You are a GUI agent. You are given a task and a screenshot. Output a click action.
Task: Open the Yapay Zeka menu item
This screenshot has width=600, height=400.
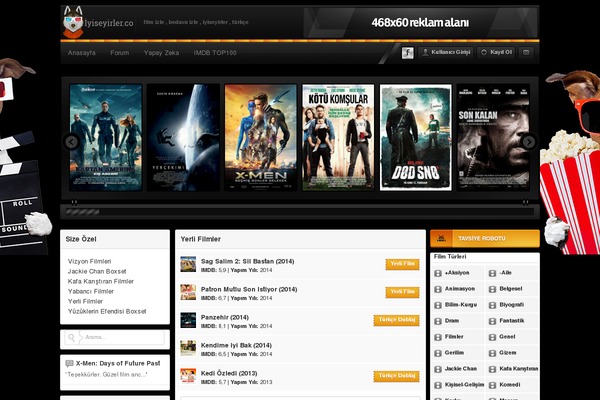[161, 53]
